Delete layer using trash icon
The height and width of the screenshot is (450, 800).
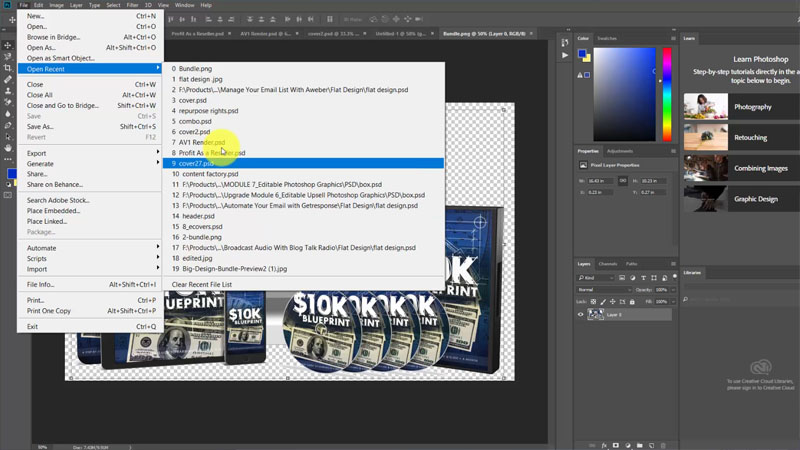(x=664, y=443)
